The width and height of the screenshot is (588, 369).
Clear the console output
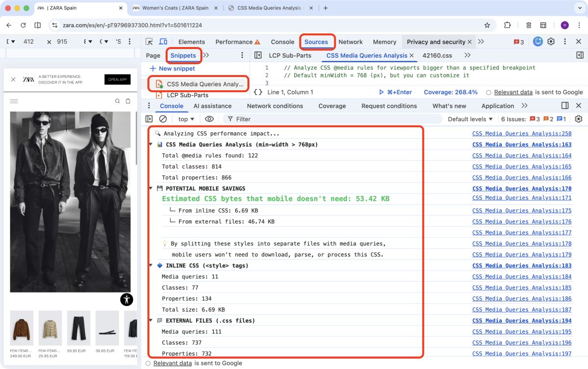(x=163, y=119)
